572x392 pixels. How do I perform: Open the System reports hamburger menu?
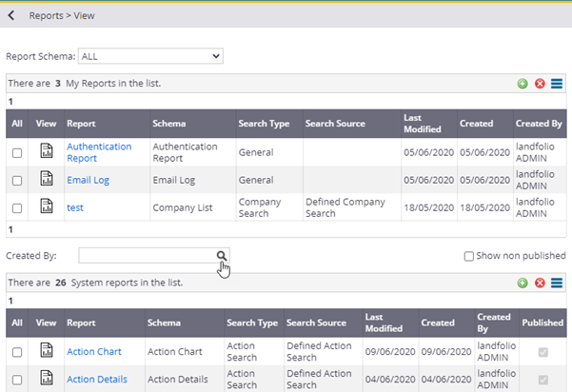557,283
